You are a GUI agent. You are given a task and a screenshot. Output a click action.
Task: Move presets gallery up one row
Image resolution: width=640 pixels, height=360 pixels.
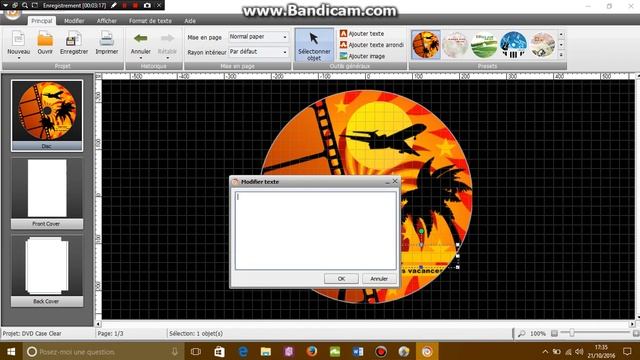[x=561, y=34]
